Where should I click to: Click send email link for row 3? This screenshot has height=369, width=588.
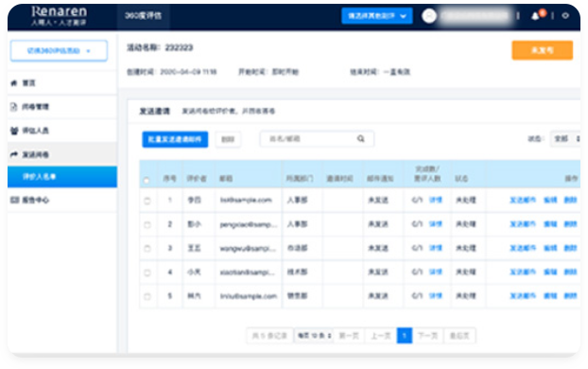point(523,248)
